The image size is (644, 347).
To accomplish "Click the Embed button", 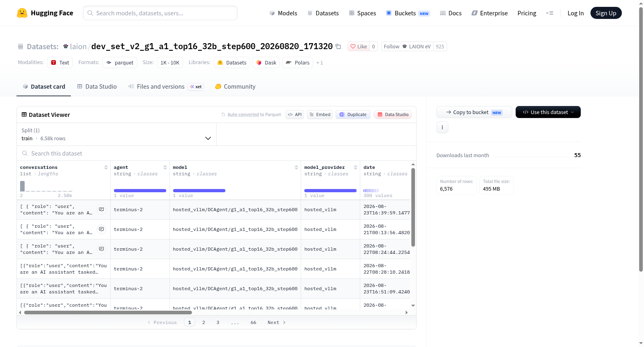I will coord(320,114).
